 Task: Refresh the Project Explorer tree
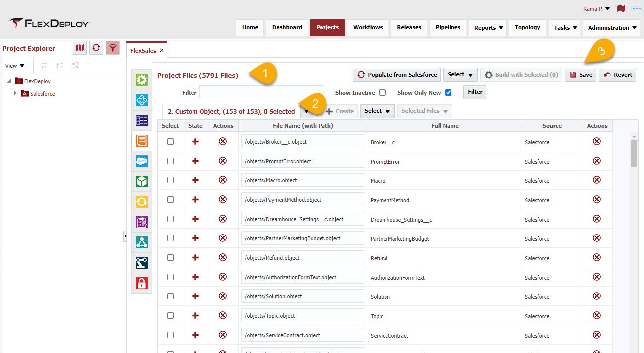pos(96,48)
